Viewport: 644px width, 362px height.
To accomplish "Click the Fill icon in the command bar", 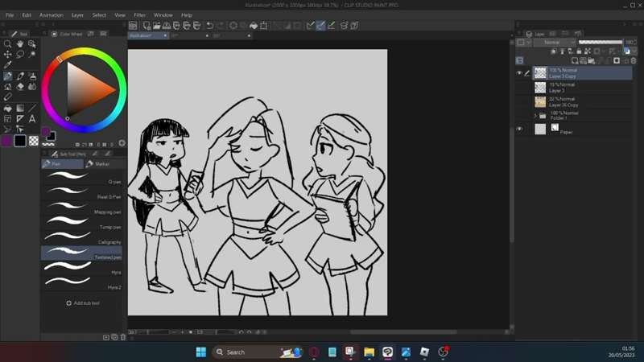I will click(x=254, y=26).
